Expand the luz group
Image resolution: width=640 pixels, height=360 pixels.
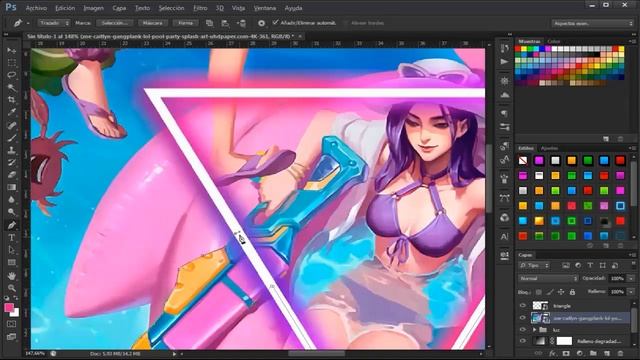coord(534,329)
